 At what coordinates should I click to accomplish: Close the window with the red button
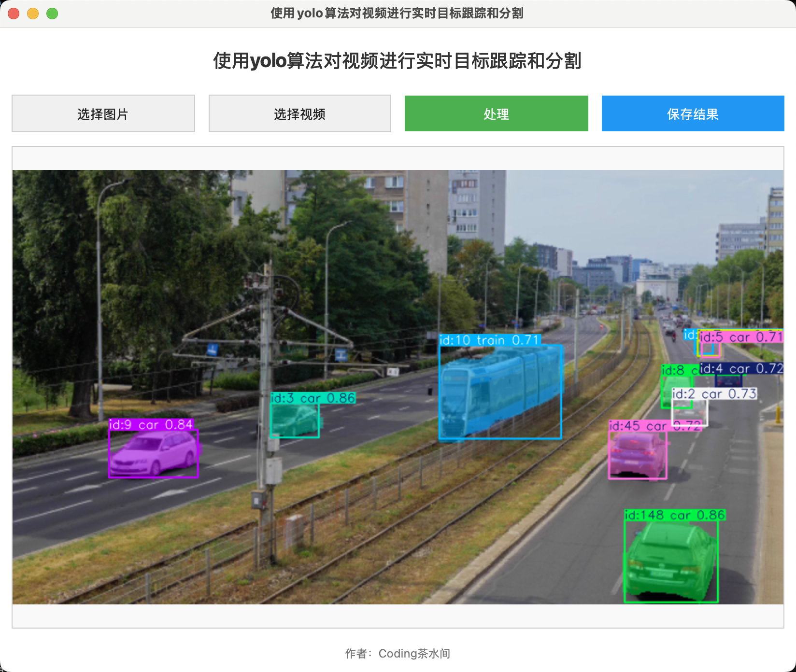(14, 14)
